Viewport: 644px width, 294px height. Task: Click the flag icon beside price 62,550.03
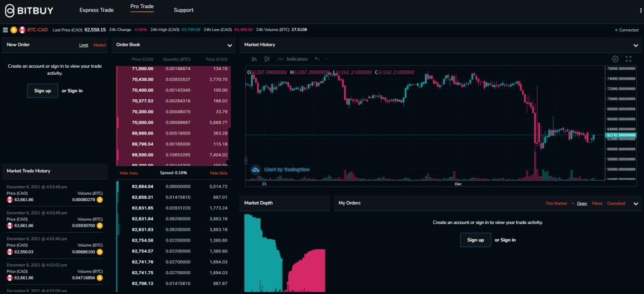point(10,252)
